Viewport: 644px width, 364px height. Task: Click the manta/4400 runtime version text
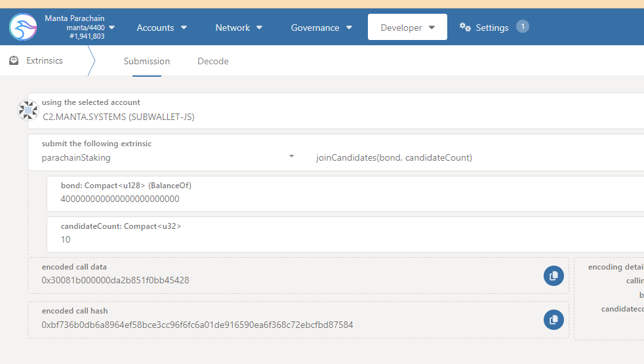click(x=85, y=28)
